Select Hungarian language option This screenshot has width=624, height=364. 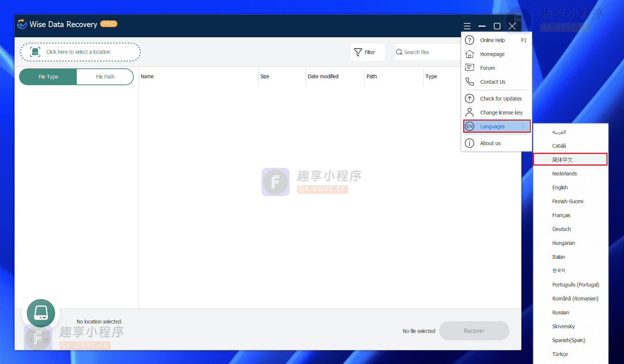click(571, 243)
